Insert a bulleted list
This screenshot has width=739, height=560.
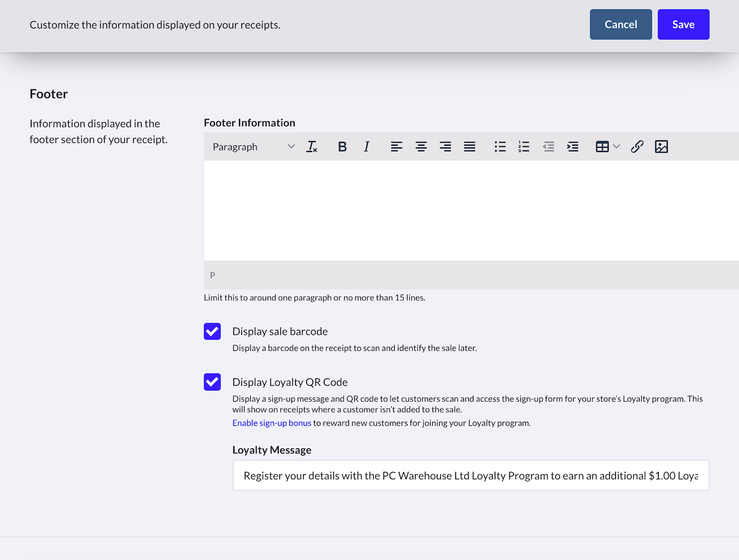(x=500, y=147)
